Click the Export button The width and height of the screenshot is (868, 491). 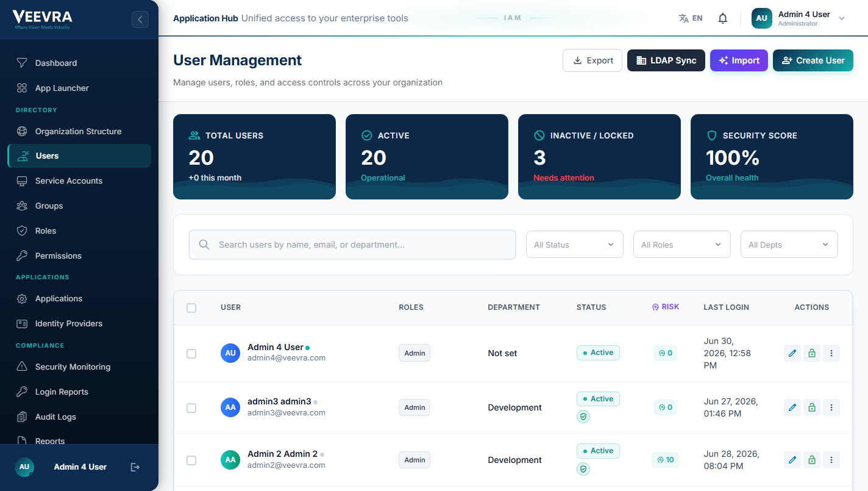[x=592, y=60]
